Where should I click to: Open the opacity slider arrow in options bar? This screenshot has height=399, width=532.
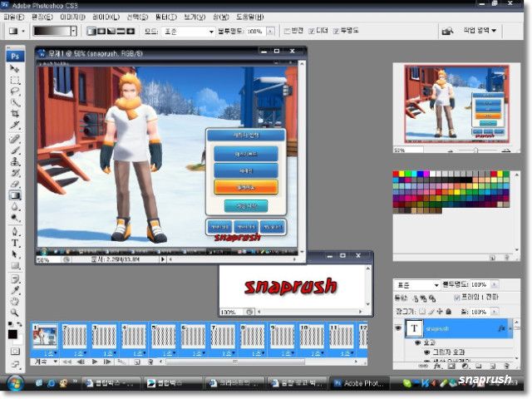(270, 32)
